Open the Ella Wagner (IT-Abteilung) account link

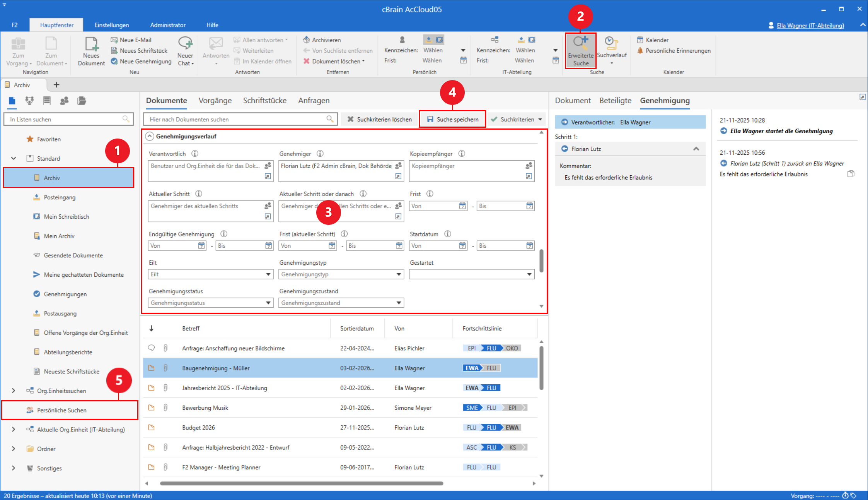tap(810, 25)
